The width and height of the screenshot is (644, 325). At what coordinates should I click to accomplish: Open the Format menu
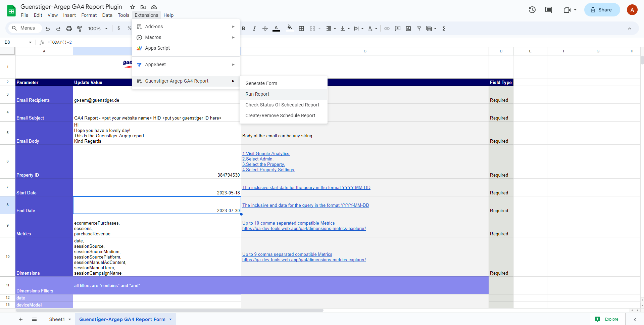point(89,15)
